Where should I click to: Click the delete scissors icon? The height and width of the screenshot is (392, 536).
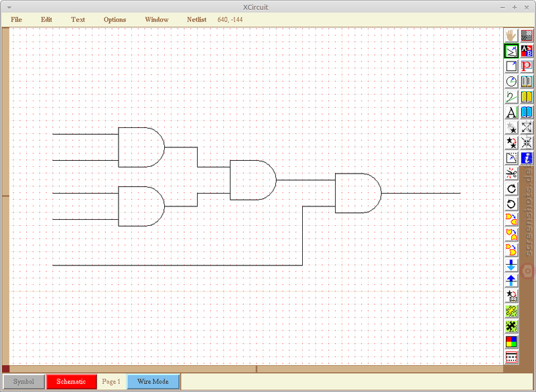pyautogui.click(x=511, y=174)
